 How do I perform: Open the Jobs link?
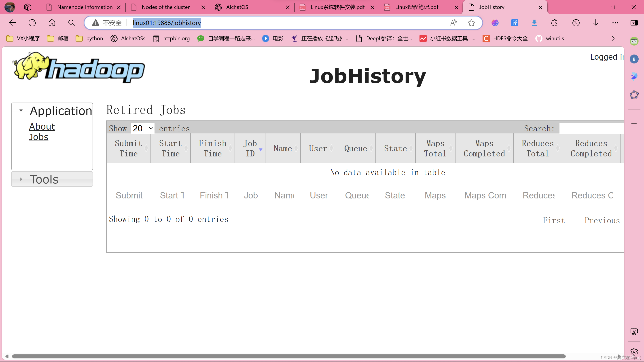click(38, 137)
